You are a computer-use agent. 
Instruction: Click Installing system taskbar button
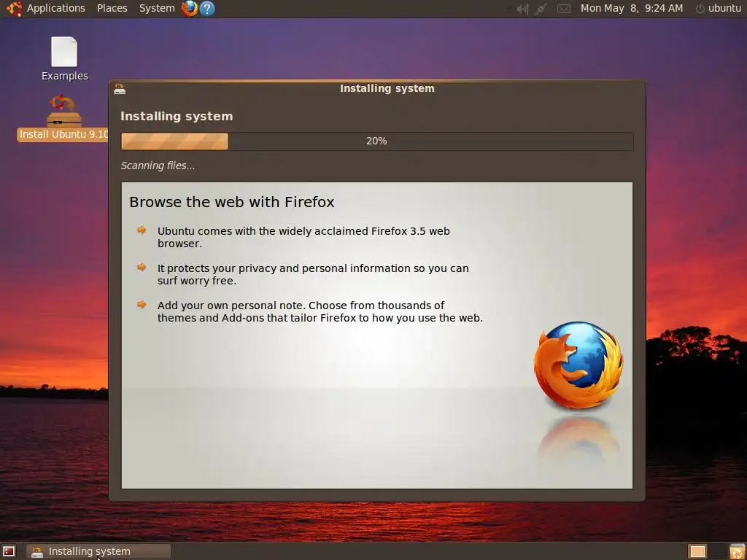(x=98, y=551)
